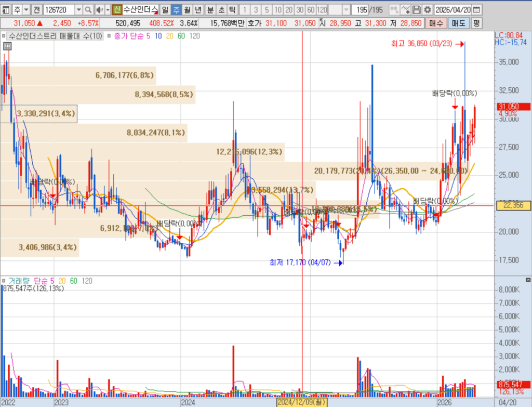Select interval 5 button

pos(267,9)
